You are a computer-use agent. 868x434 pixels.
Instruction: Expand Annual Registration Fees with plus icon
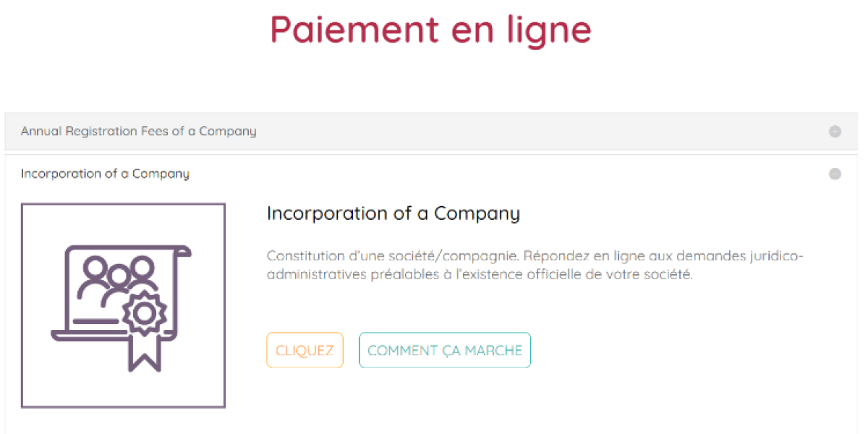click(x=835, y=132)
